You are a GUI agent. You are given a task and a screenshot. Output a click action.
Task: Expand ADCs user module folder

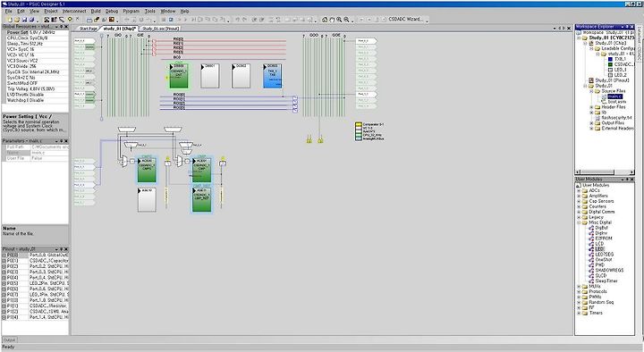(579, 191)
